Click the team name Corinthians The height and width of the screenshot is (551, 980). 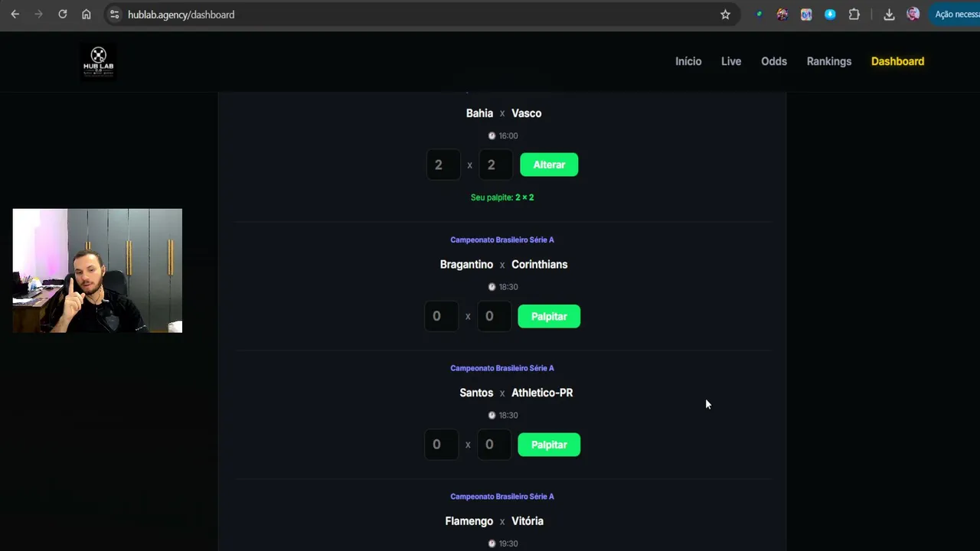coord(540,265)
